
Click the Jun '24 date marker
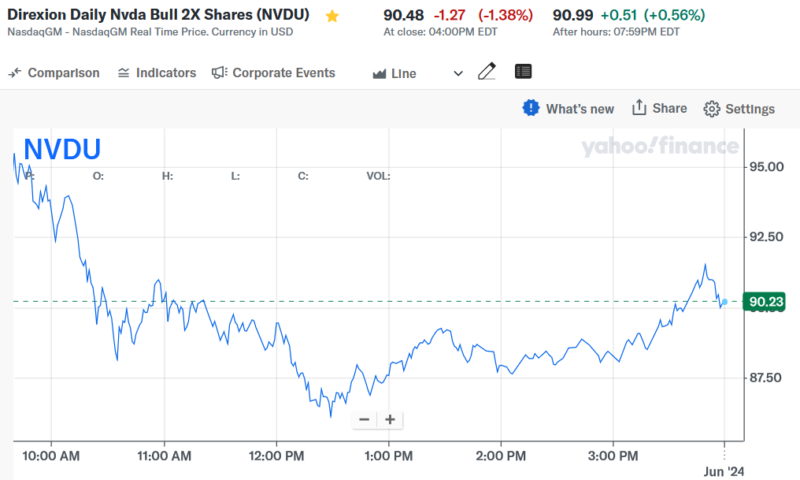tap(722, 471)
